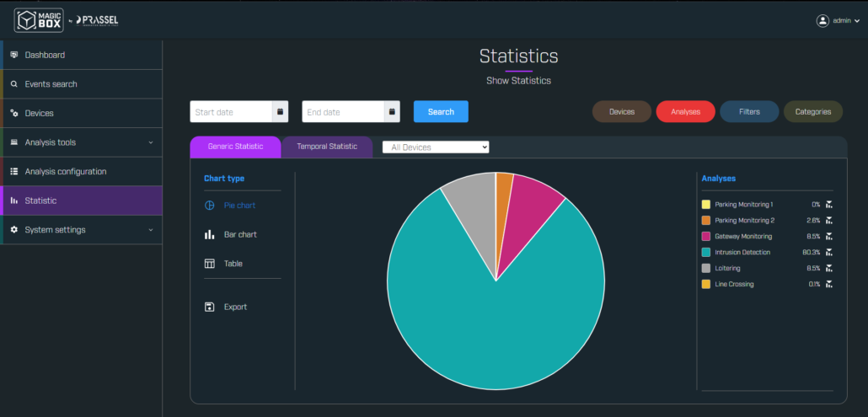This screenshot has height=417, width=868.
Task: Open Events search in the sidebar
Action: 51,84
